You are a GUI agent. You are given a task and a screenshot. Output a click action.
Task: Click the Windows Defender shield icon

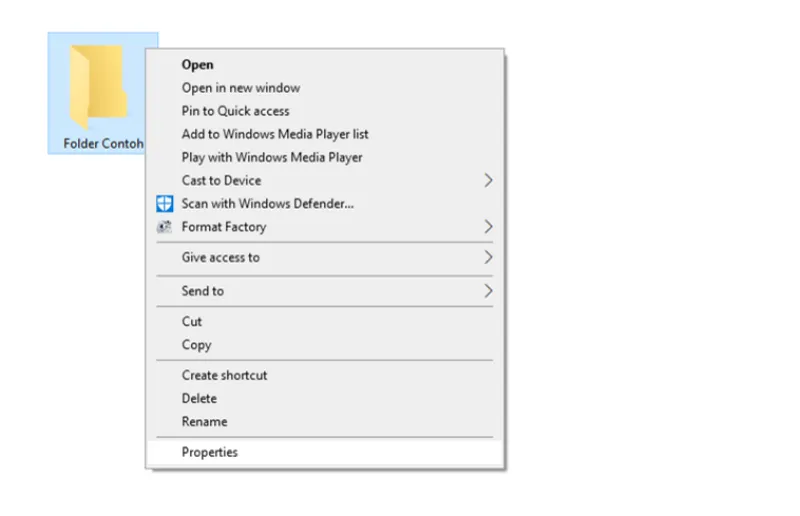coord(164,204)
